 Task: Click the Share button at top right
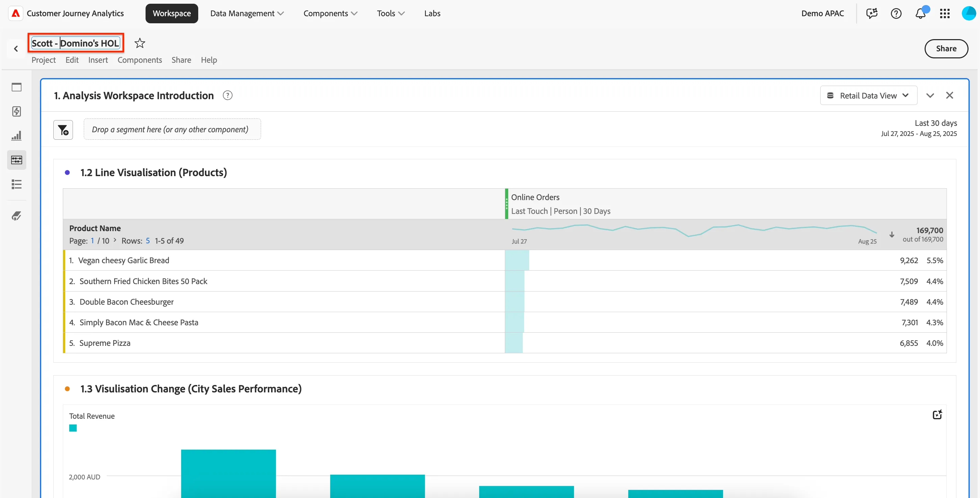tap(946, 49)
